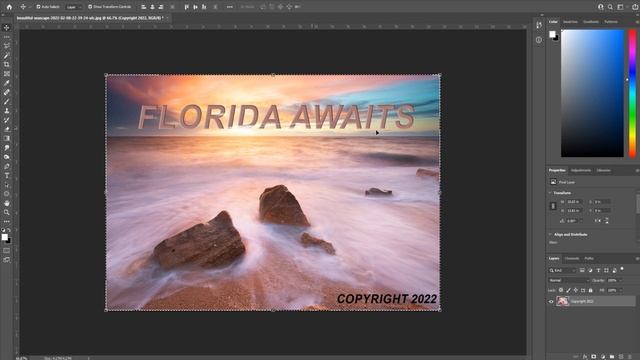Change screen mode via toolbox icon
This screenshot has height=360, width=640.
click(x=7, y=260)
